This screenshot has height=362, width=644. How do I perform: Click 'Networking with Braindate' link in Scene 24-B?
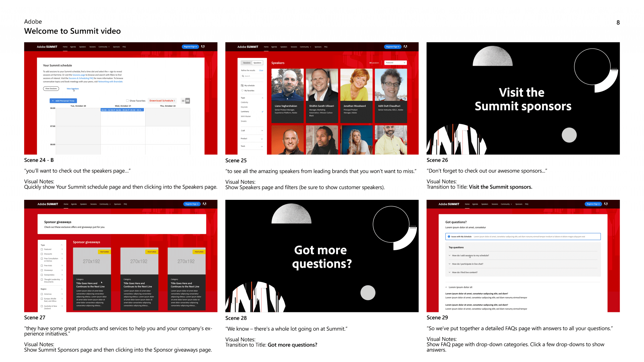click(x=110, y=82)
